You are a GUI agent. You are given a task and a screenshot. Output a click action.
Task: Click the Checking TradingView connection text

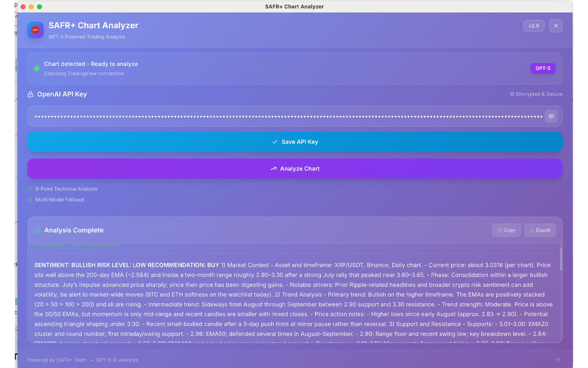[84, 74]
